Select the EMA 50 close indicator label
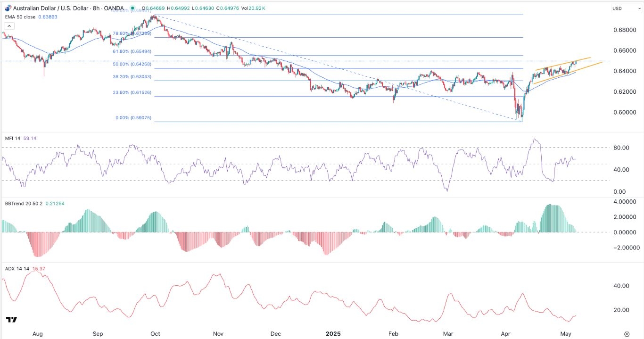The image size is (644, 339). coord(21,16)
